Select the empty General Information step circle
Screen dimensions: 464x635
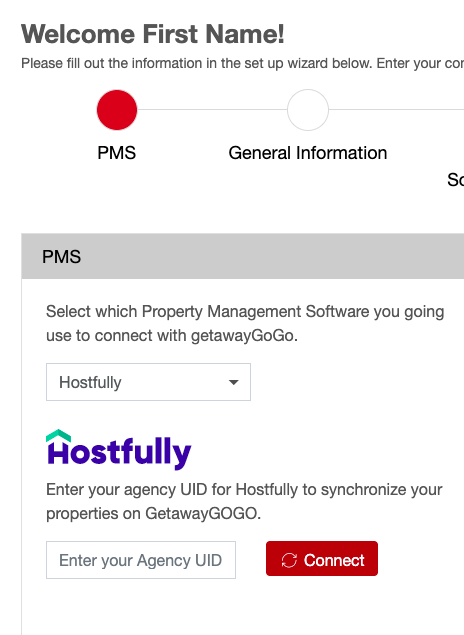(308, 110)
